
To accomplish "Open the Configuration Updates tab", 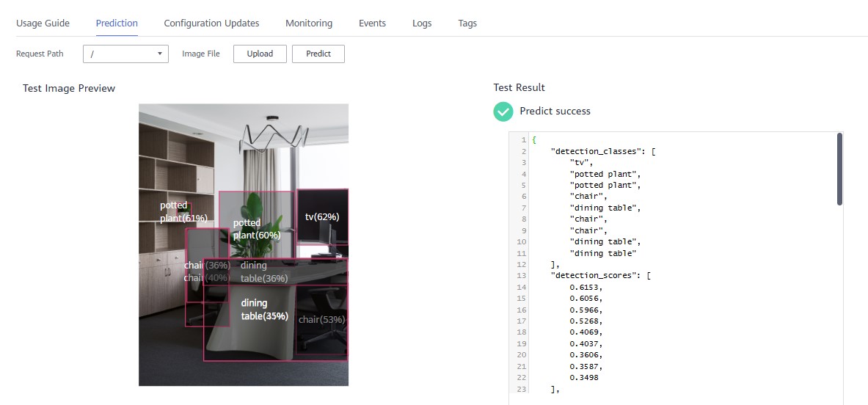I will tap(211, 23).
